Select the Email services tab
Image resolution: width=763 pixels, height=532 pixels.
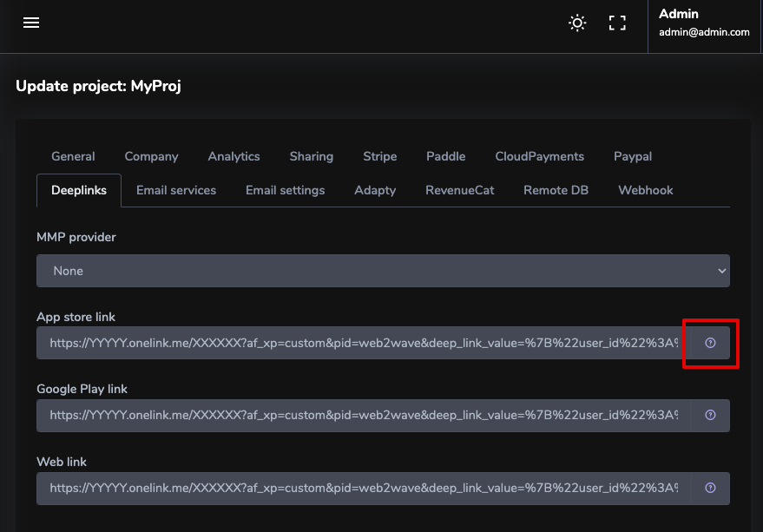pyautogui.click(x=176, y=190)
